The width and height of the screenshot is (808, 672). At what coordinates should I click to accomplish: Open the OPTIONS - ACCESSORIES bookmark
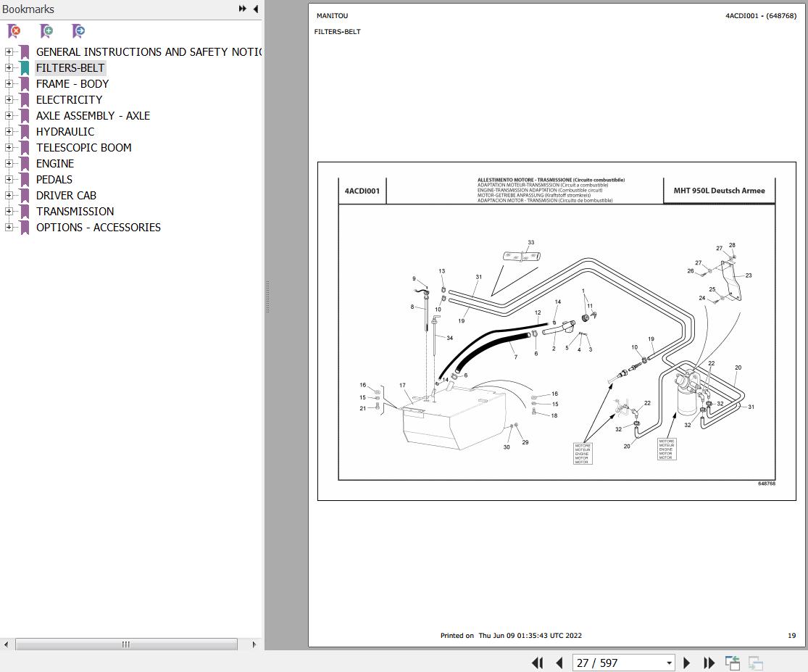[x=98, y=228]
